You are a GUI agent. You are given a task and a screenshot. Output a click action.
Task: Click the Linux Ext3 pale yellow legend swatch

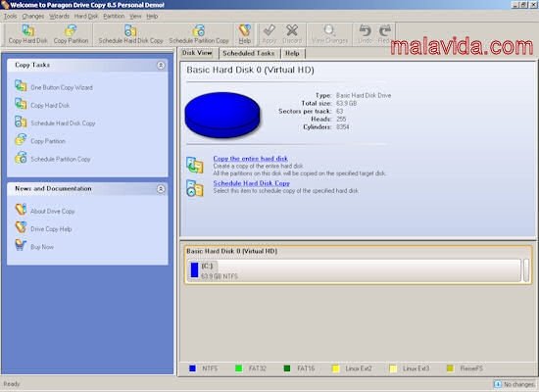393,368
